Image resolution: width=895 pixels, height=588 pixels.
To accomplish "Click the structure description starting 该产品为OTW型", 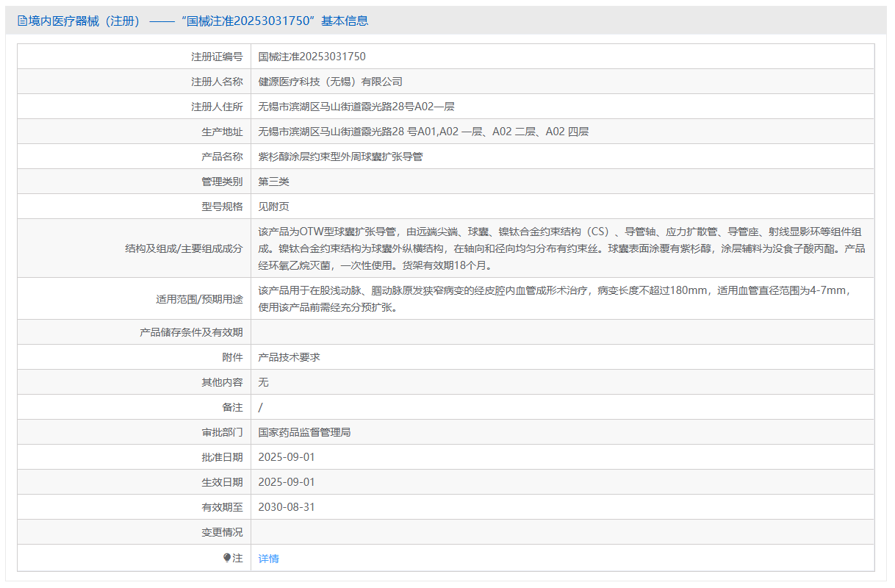I will point(562,248).
